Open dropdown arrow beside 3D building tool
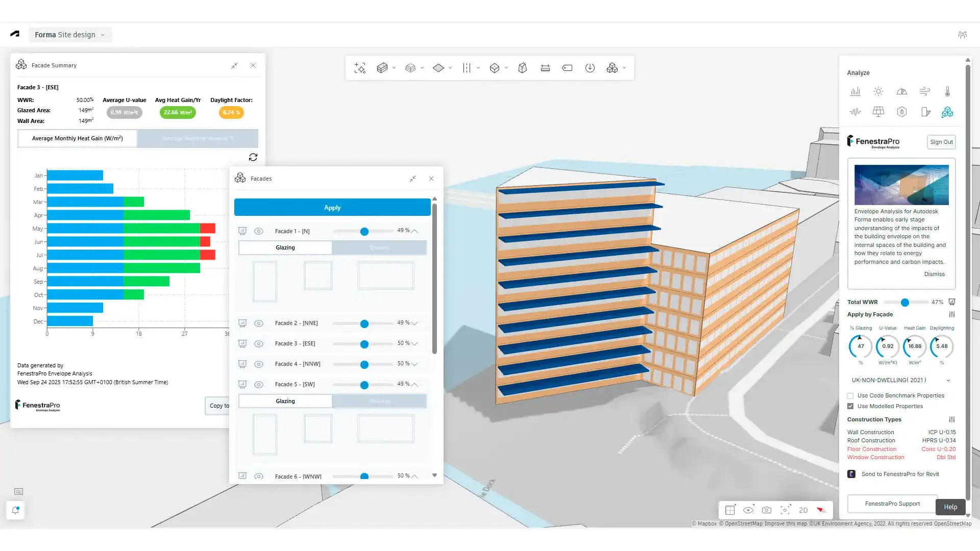This screenshot has height=551, width=980. click(x=394, y=68)
